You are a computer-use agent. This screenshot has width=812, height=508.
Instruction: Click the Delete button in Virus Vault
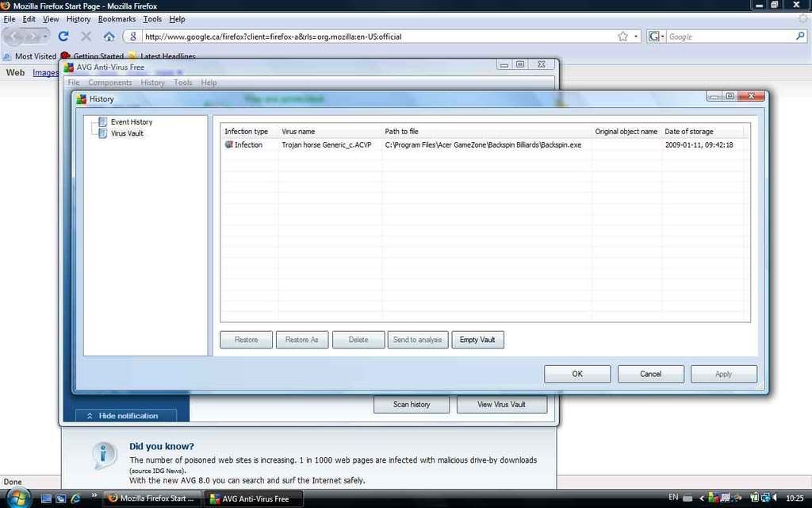358,340
